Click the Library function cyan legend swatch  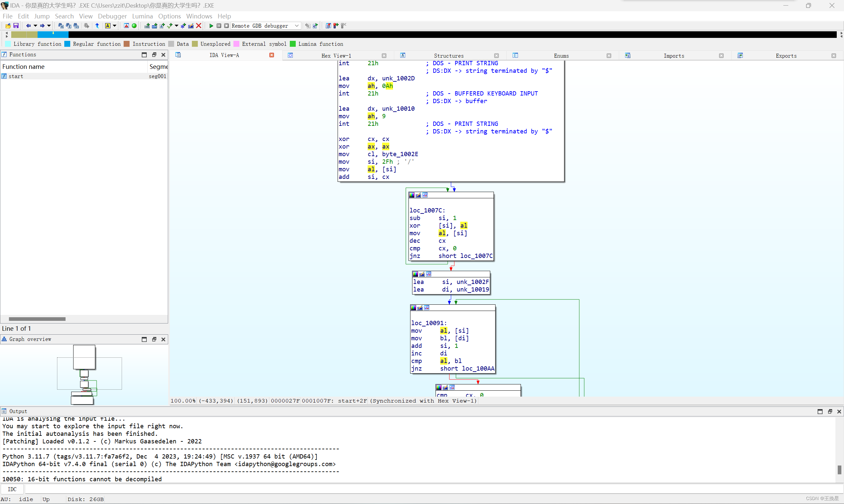8,44
